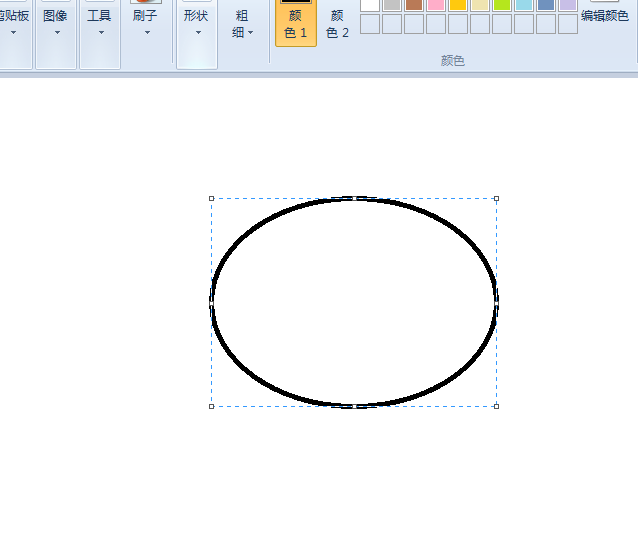Click the top-right selection corner handle
638x534 pixels.
point(496,198)
